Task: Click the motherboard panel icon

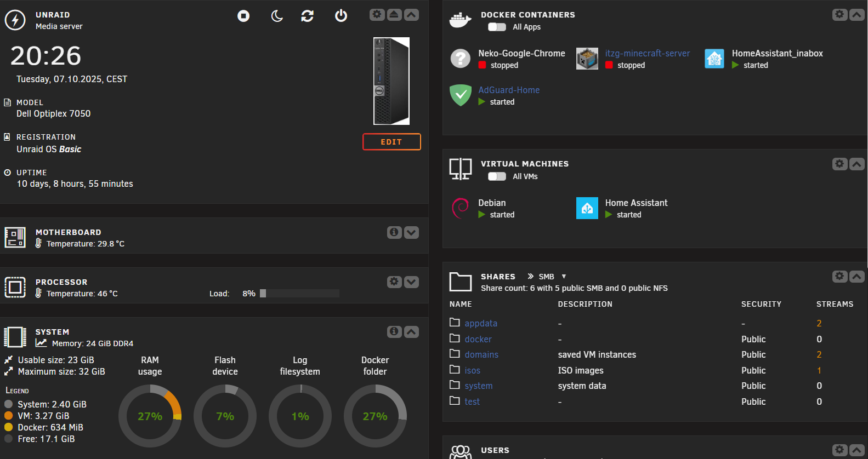Action: click(15, 238)
